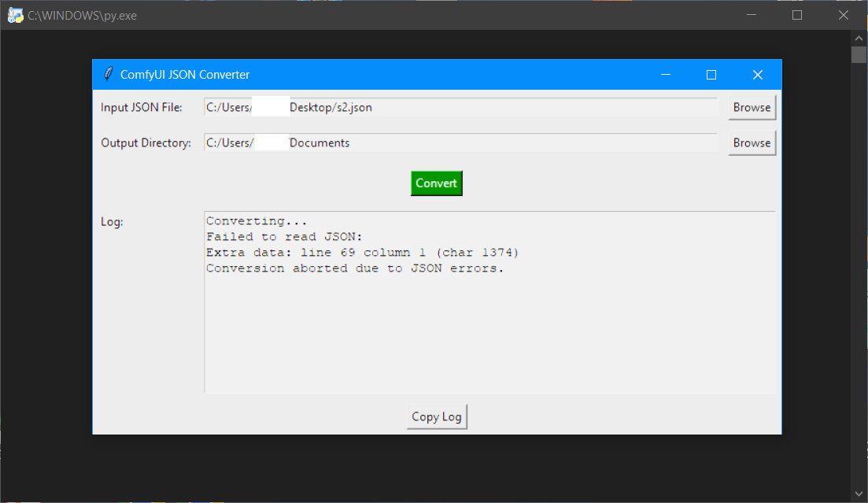Click the 'C:\WINDOWS\py.exe' console title
The image size is (868, 503).
[x=82, y=16]
